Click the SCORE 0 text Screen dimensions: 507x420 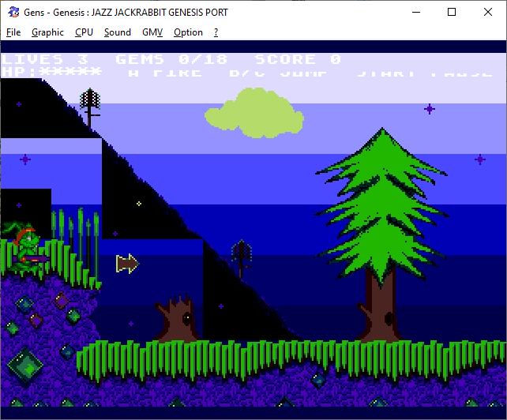(x=298, y=59)
